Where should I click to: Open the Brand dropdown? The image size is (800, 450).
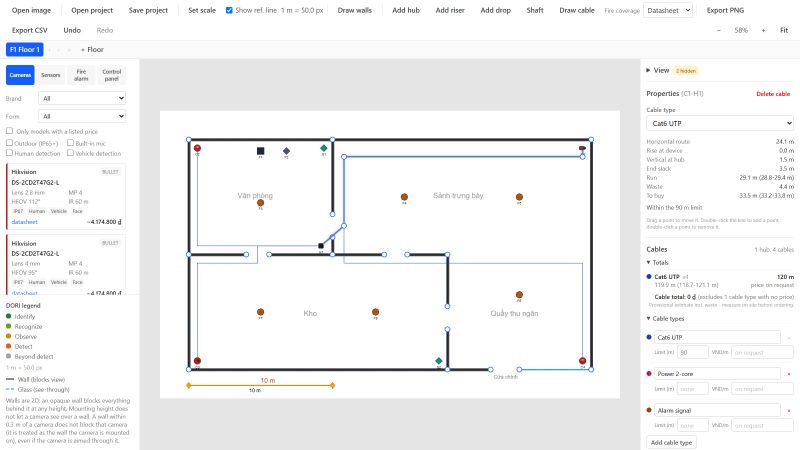[82, 98]
